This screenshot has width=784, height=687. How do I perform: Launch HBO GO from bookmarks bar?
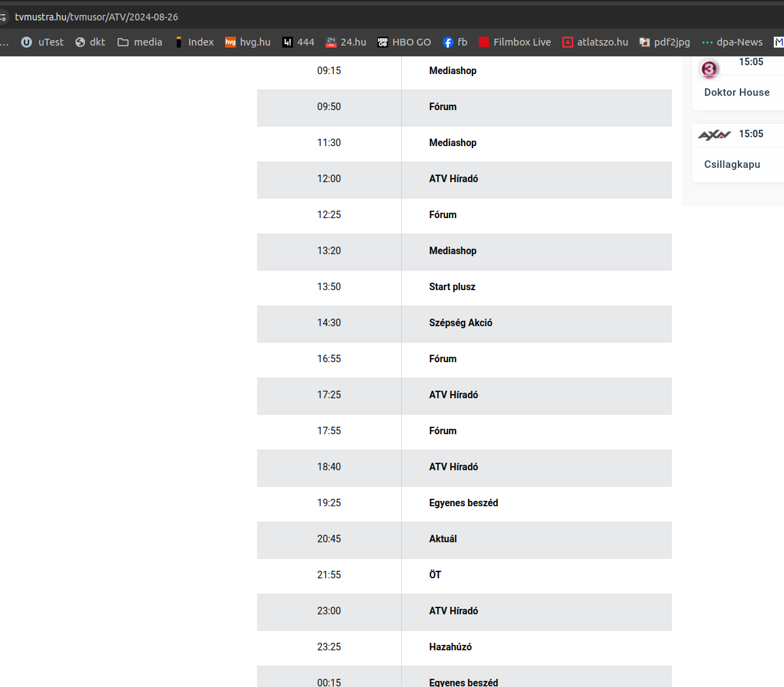pos(405,42)
